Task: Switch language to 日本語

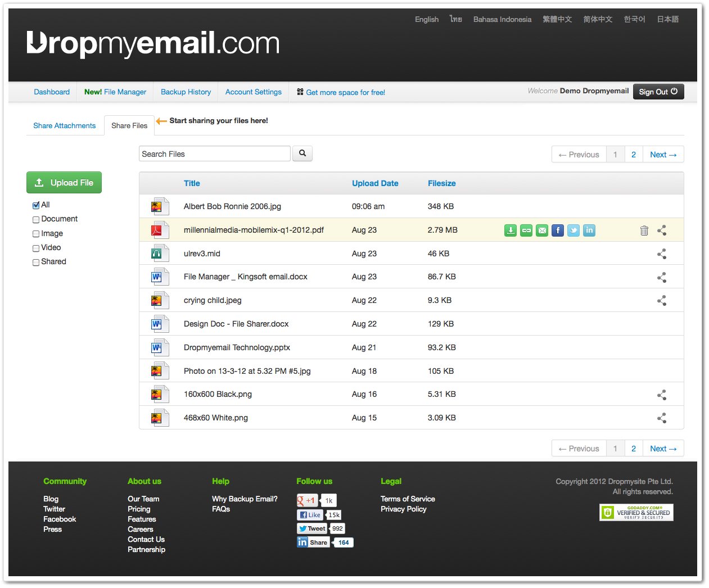Action: 668,19
